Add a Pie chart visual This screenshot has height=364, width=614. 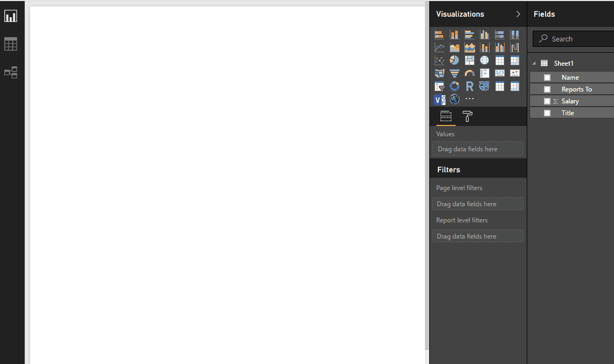click(454, 60)
